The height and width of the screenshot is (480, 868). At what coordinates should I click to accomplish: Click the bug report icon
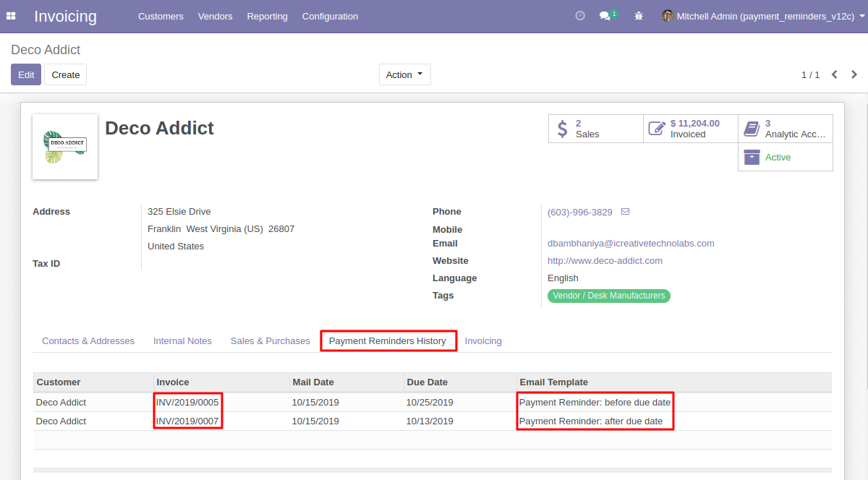click(639, 15)
